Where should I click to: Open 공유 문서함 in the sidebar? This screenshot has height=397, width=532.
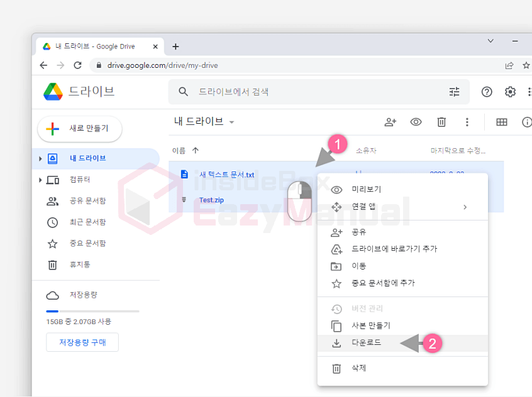(87, 201)
